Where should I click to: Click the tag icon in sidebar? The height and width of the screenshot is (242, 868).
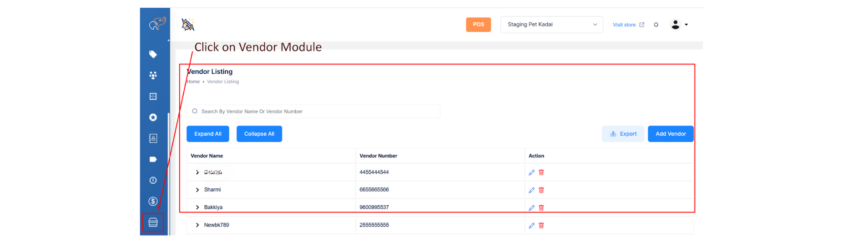[x=153, y=54]
